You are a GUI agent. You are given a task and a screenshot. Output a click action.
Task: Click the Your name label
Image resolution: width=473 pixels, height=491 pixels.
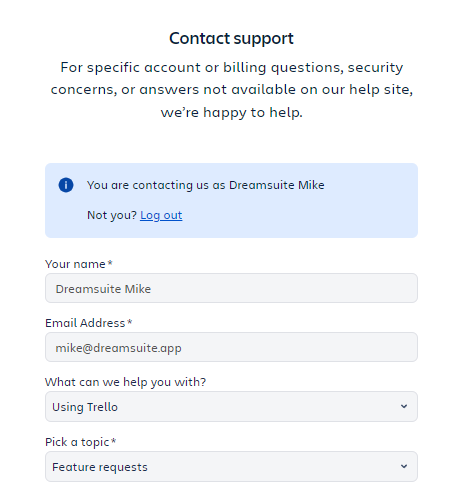75,264
